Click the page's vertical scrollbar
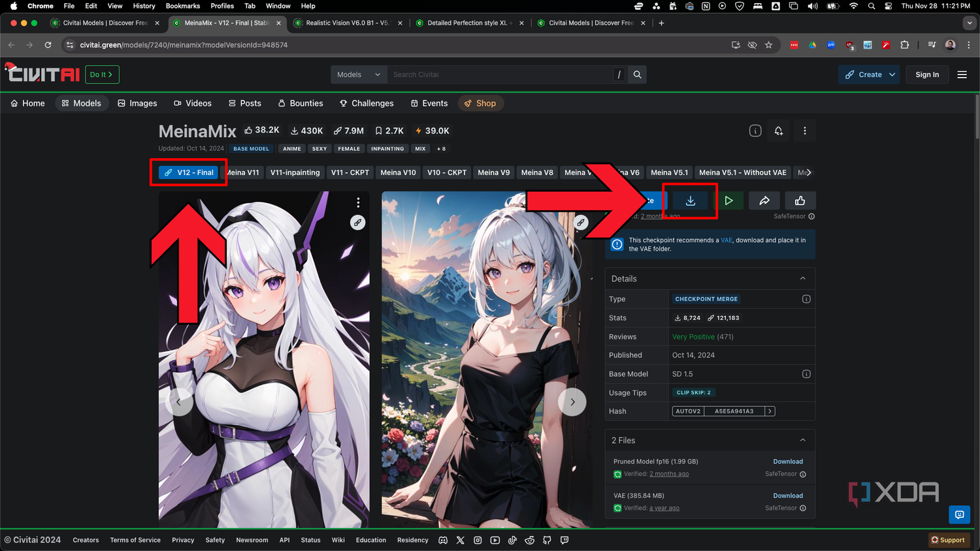Screen dimensions: 980x551 [977, 118]
